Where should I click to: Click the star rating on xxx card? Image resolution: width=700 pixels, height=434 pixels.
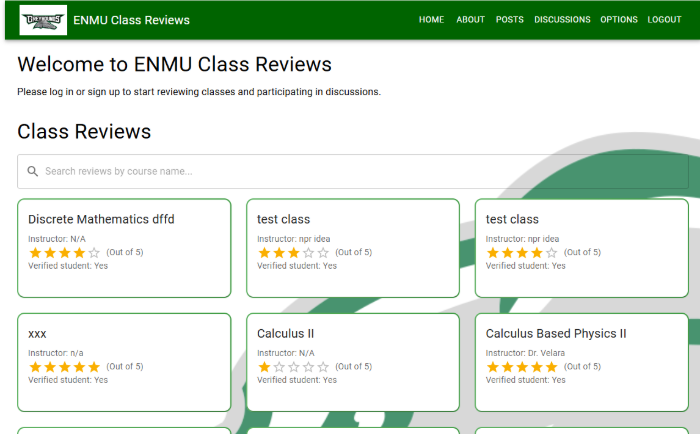pos(64,367)
